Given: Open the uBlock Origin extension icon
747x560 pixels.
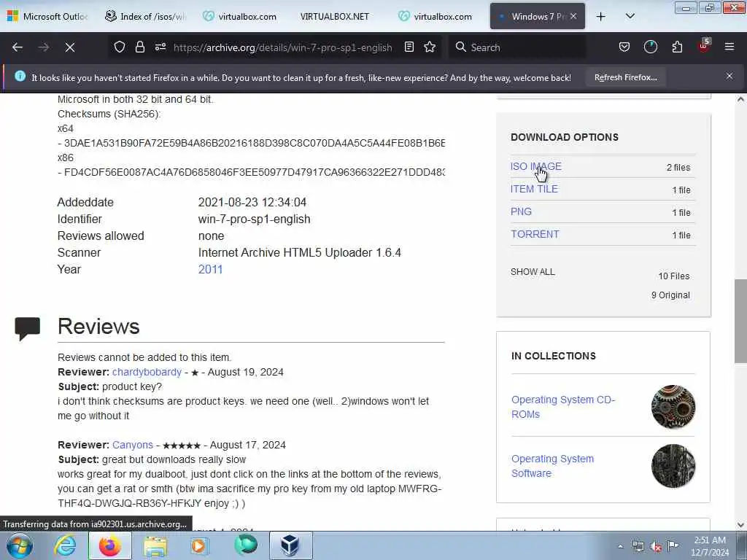Looking at the screenshot, I should point(704,46).
